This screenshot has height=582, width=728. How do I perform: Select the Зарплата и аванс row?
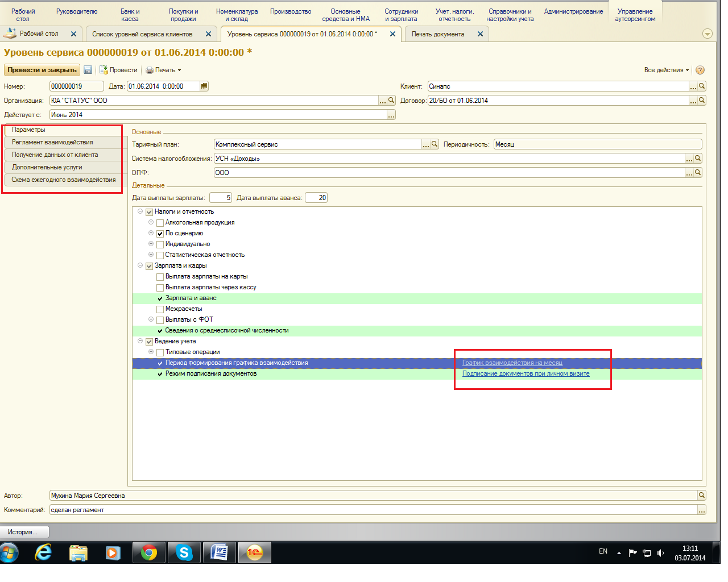(x=417, y=298)
